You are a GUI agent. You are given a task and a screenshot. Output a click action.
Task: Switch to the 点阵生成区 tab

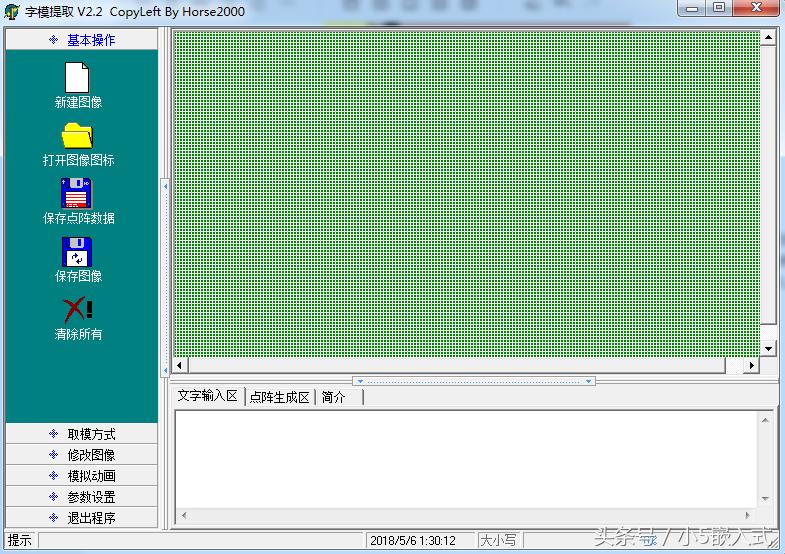279,397
